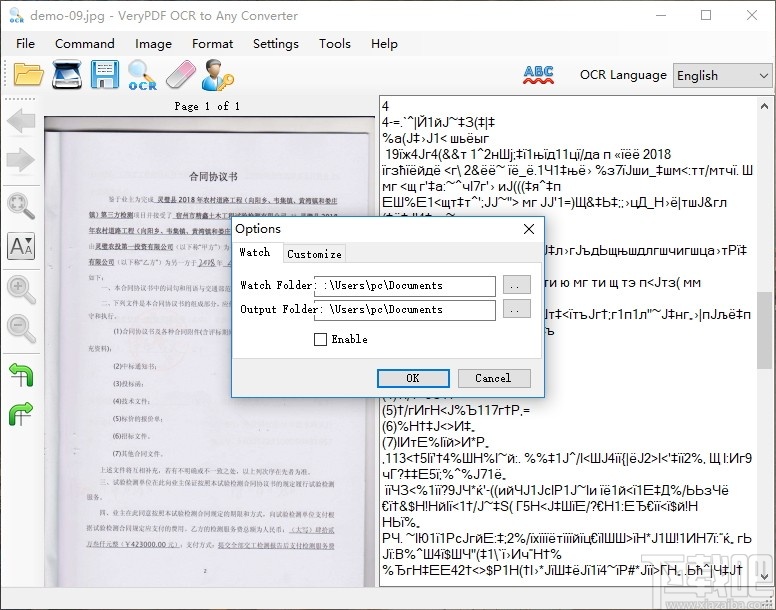
Task: Click the scanner acquire icon
Action: (67, 75)
